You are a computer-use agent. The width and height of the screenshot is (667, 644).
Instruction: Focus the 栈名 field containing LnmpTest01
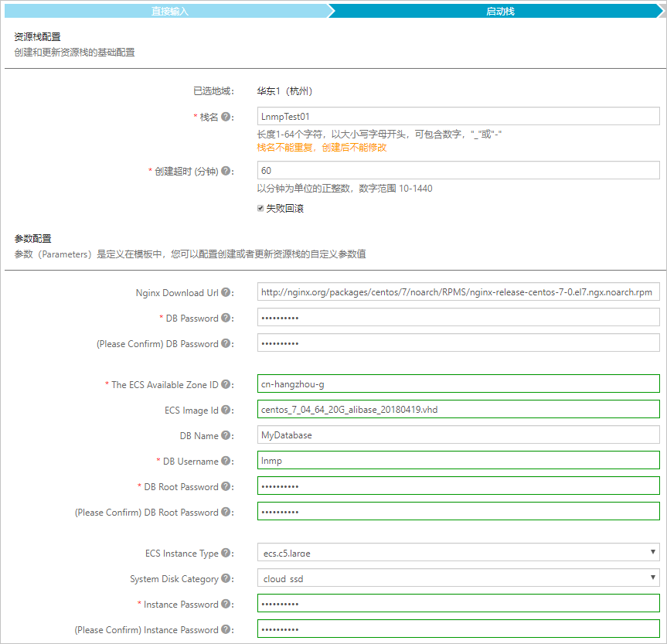click(x=458, y=116)
